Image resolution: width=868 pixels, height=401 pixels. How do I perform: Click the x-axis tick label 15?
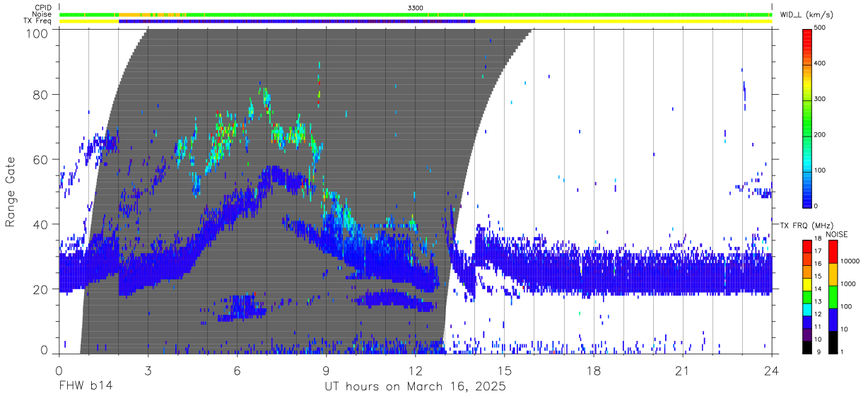coord(505,371)
